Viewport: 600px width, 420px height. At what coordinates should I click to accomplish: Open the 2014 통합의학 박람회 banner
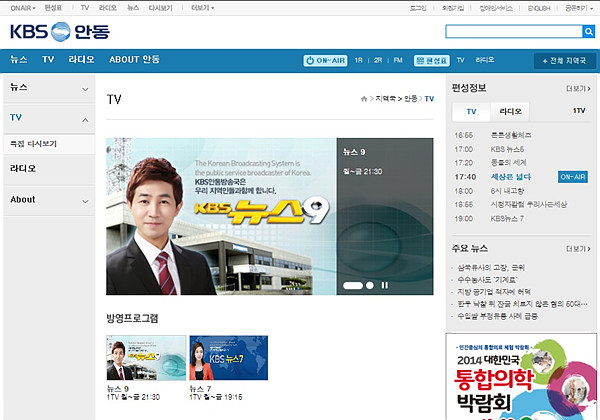521,377
